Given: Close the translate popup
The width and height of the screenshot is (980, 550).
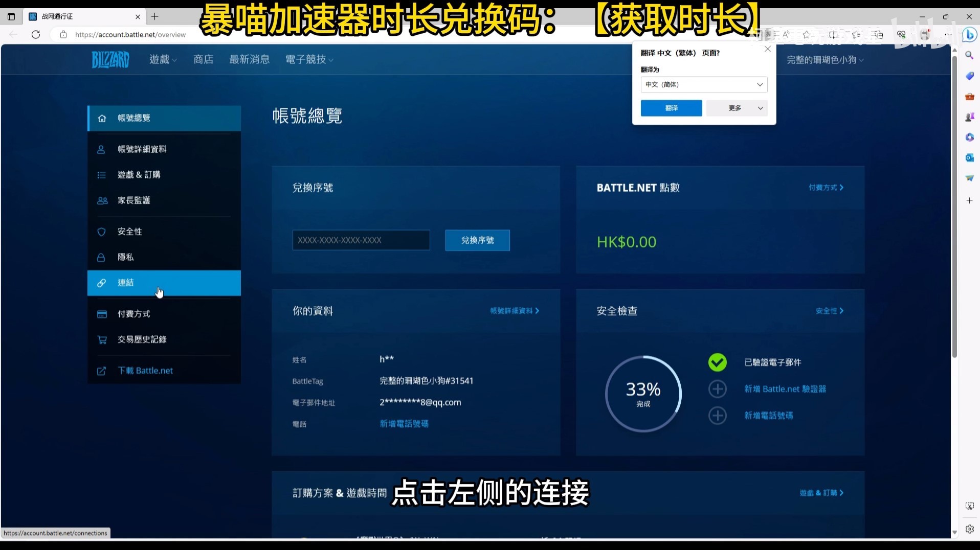Looking at the screenshot, I should [x=767, y=49].
